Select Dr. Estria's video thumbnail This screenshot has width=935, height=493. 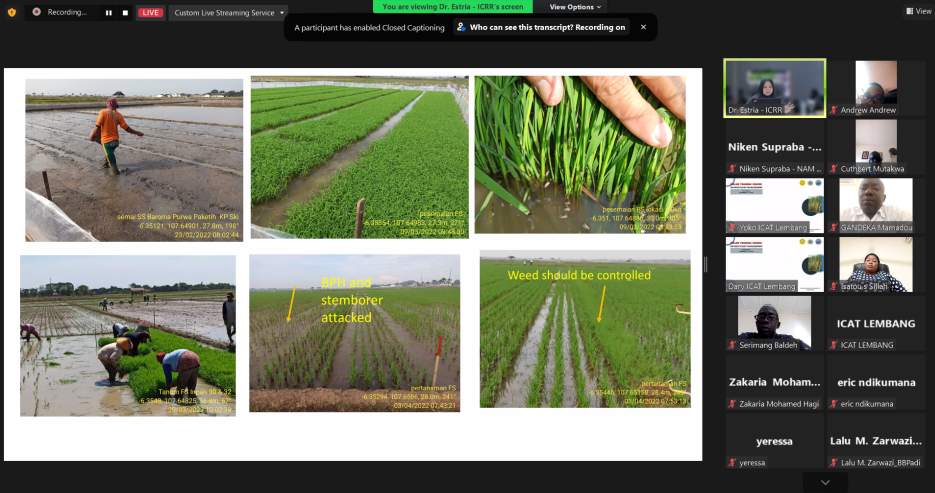[x=775, y=87]
